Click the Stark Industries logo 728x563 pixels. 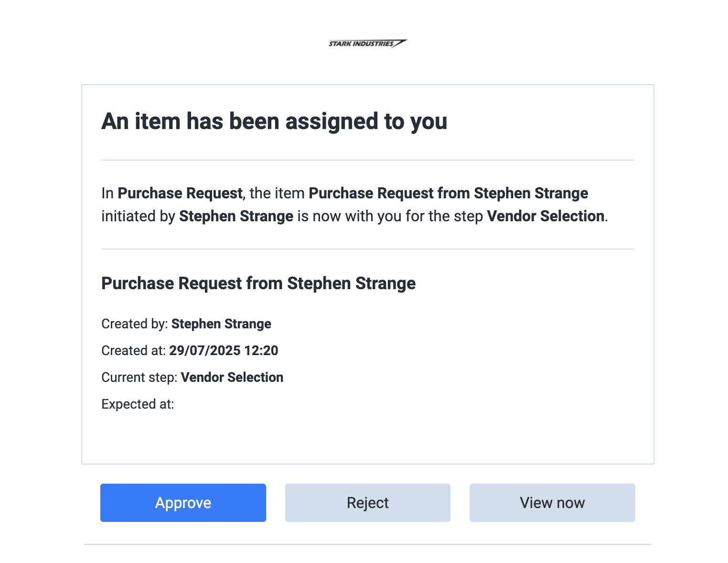pos(367,43)
